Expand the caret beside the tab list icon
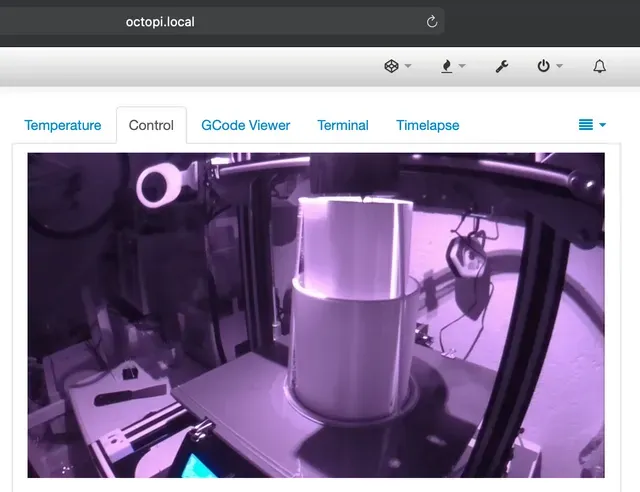 click(602, 125)
